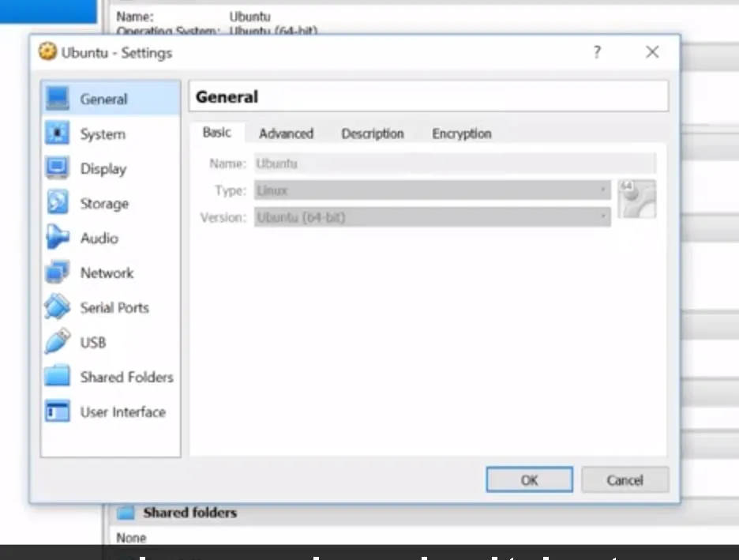The image size is (739, 560).
Task: Switch to the Description tab
Action: pyautogui.click(x=373, y=133)
